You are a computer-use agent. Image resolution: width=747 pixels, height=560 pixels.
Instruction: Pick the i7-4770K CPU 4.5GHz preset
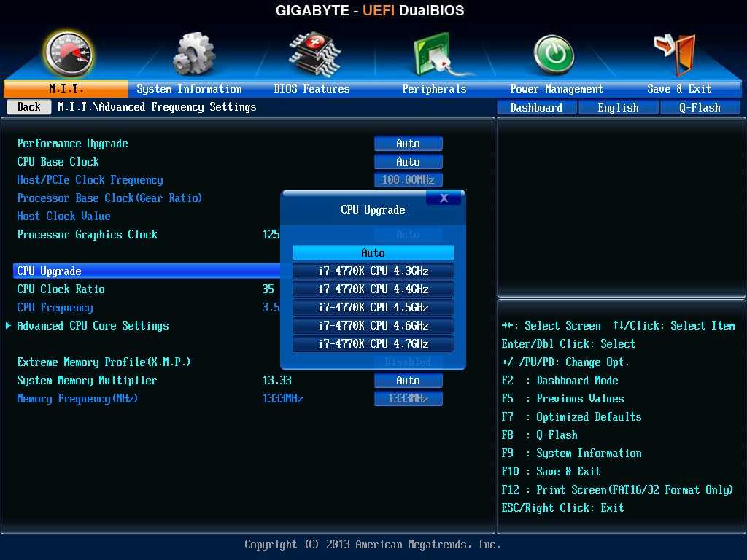tap(373, 308)
